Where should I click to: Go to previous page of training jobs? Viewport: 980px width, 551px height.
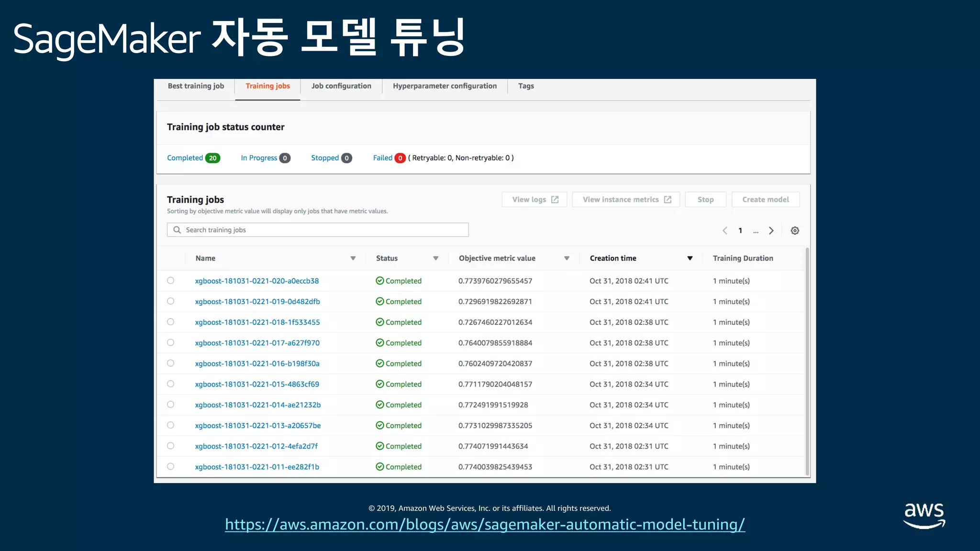click(x=725, y=231)
